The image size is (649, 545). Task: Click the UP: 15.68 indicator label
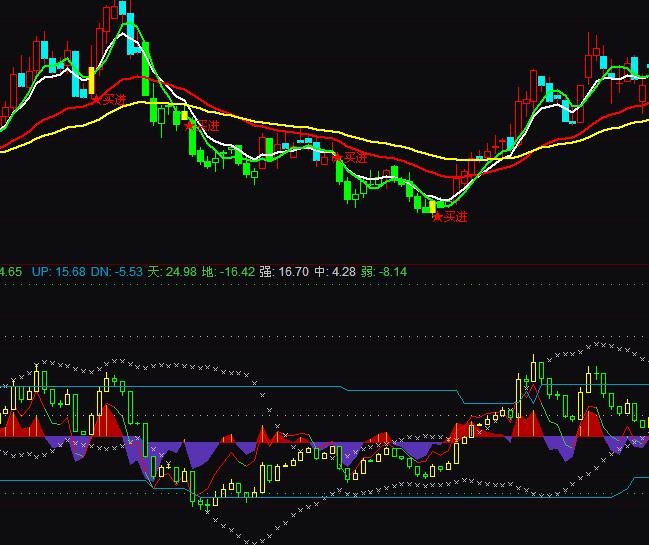coord(58,271)
